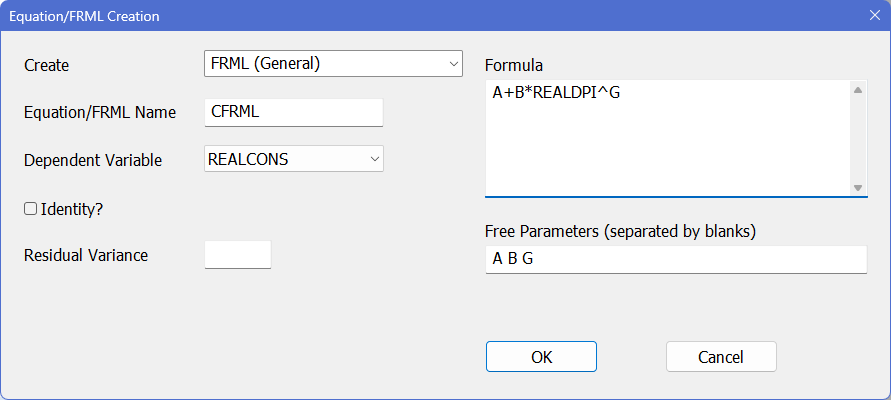891x400 pixels.
Task: Expand the Create type dropdown arrow
Action: click(452, 64)
